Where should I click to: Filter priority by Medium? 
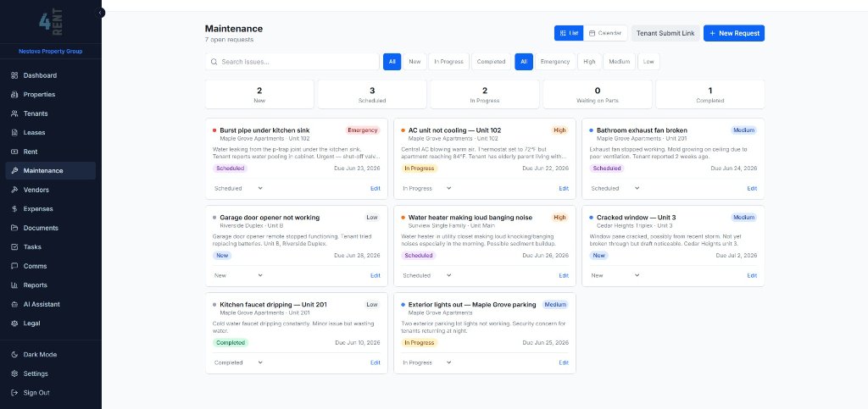620,62
